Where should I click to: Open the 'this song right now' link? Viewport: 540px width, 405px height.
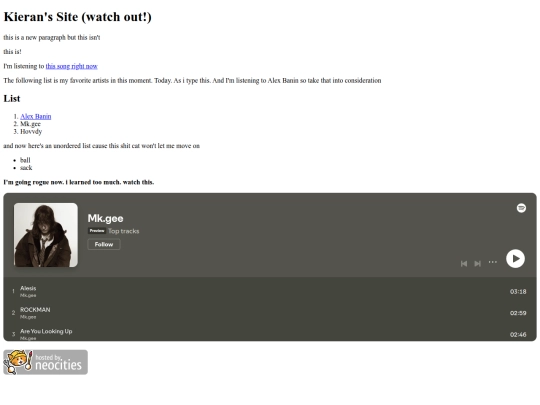pos(72,66)
